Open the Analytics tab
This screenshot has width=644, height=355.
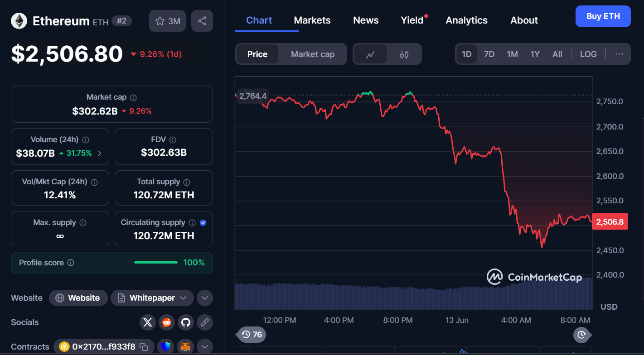467,20
